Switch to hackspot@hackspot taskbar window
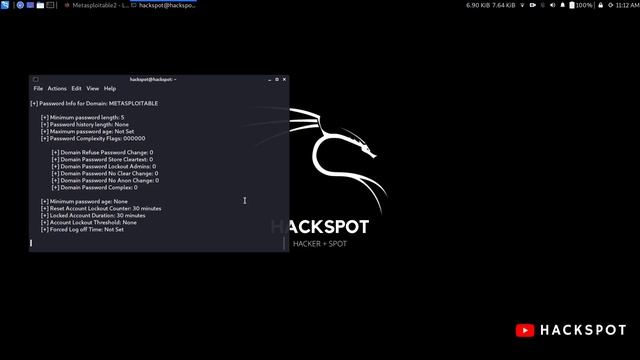The height and width of the screenshot is (360, 640). click(x=163, y=5)
